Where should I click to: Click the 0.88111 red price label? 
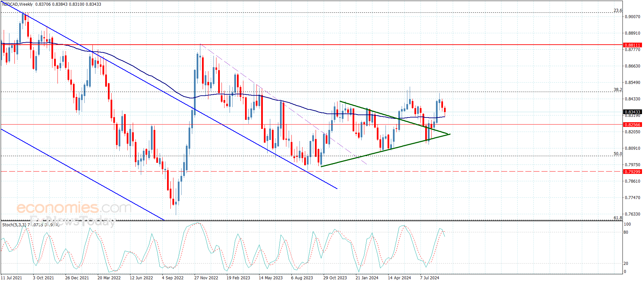632,45
